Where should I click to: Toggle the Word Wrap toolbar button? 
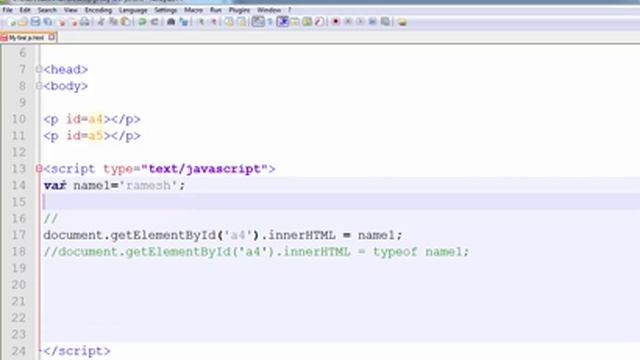click(x=258, y=22)
